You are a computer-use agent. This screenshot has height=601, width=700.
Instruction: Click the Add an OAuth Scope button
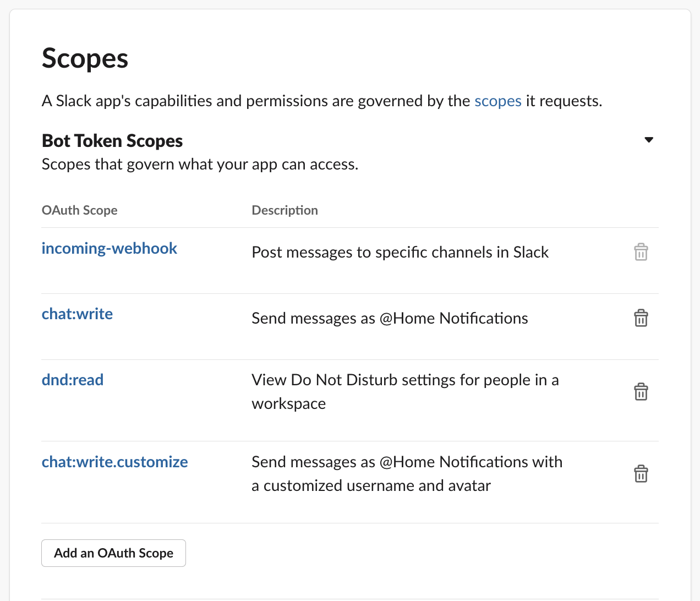[x=113, y=553]
